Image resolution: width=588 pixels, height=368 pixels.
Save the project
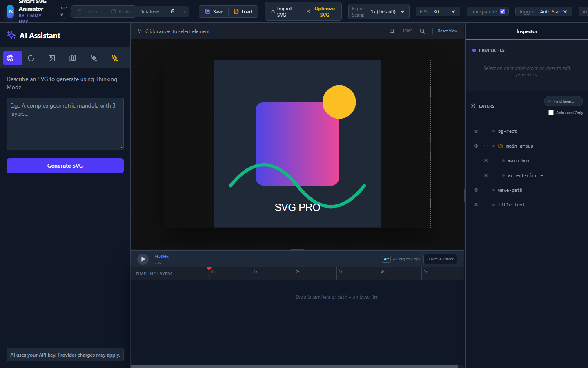click(214, 11)
